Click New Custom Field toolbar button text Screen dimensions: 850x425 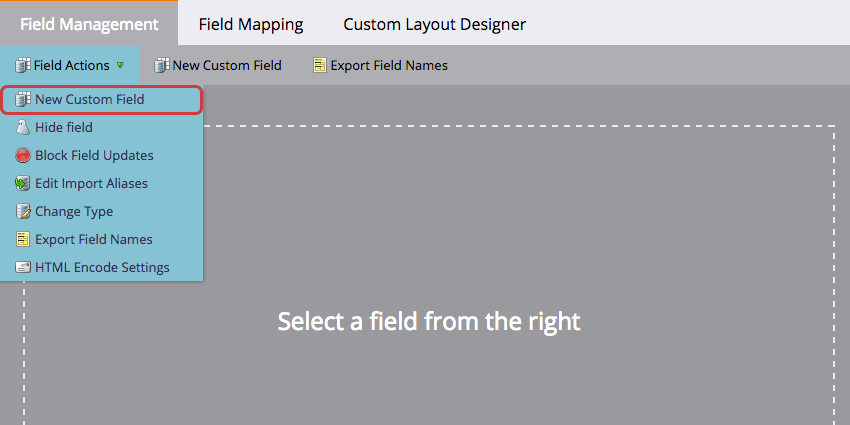pyautogui.click(x=227, y=66)
